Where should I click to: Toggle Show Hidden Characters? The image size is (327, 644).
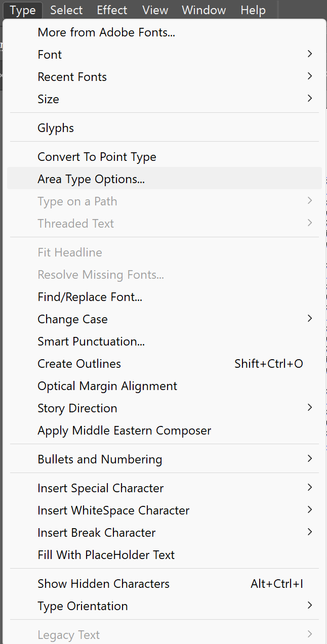pyautogui.click(x=103, y=584)
